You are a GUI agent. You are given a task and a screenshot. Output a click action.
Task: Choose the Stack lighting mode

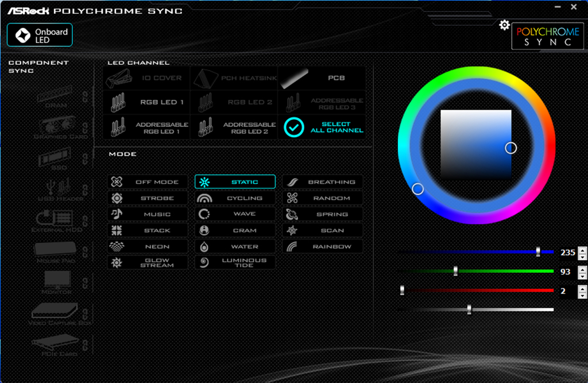tap(148, 230)
